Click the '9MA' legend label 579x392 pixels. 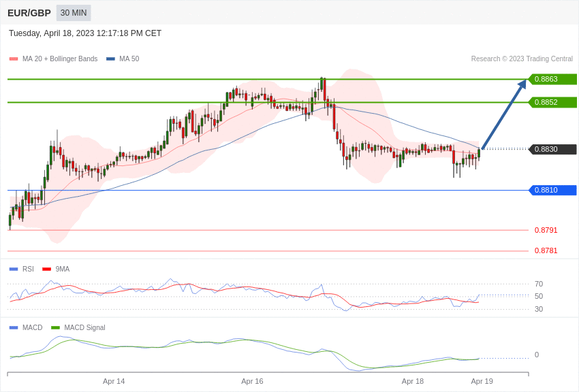63,269
